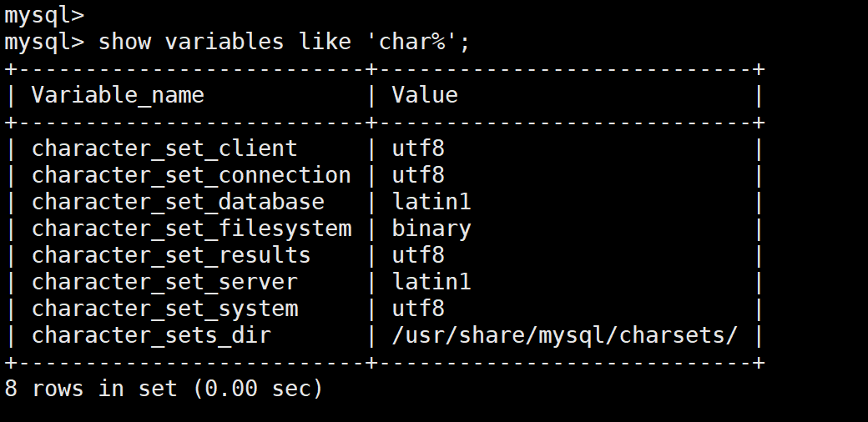
Task: Click the character_set_server variable name
Action: tap(164, 282)
